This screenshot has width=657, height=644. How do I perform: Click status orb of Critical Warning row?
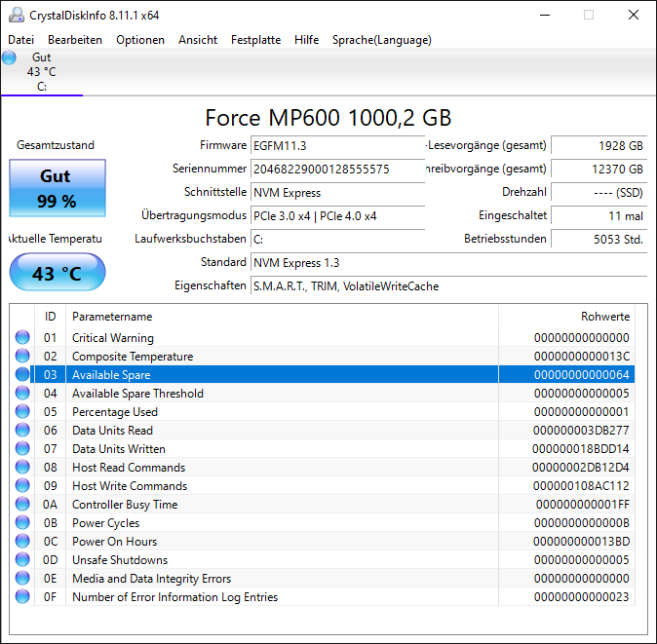[x=22, y=337]
